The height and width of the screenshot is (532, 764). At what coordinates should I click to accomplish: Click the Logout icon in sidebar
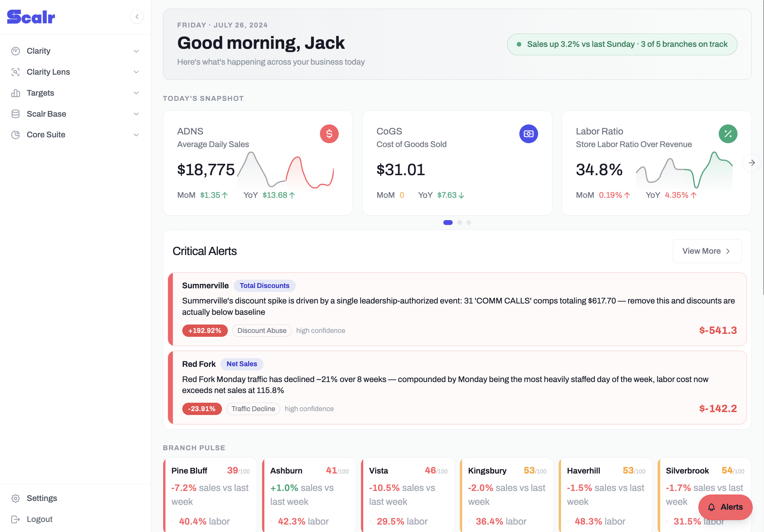coord(16,519)
